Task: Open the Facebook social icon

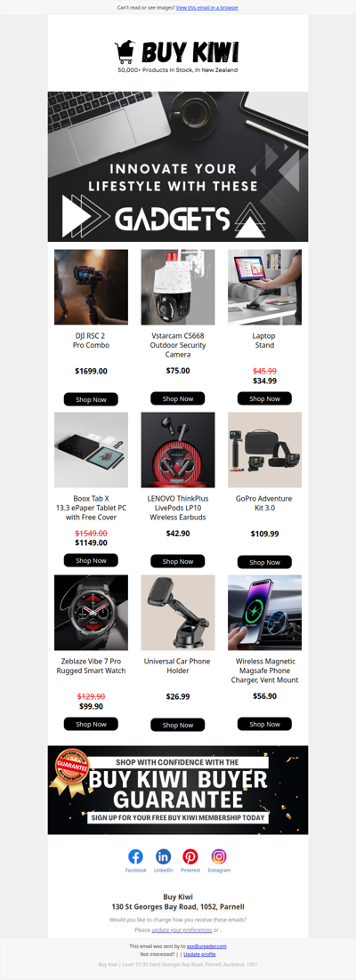Action: 135,856
